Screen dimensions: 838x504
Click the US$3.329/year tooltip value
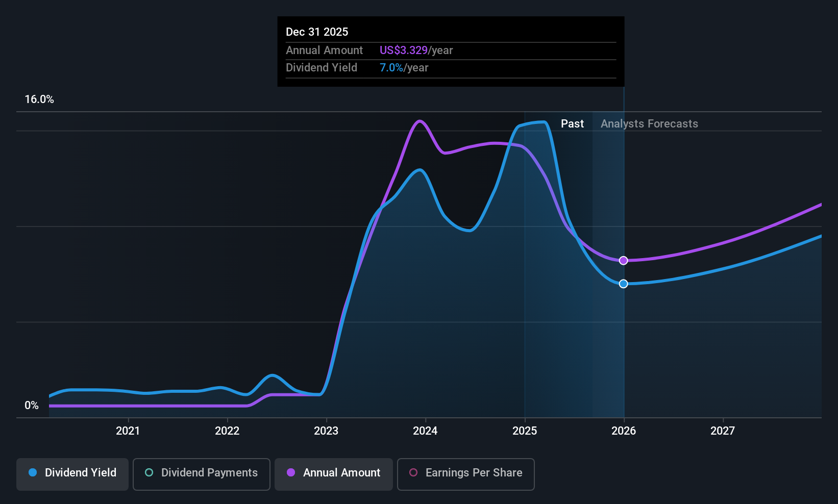pos(416,50)
